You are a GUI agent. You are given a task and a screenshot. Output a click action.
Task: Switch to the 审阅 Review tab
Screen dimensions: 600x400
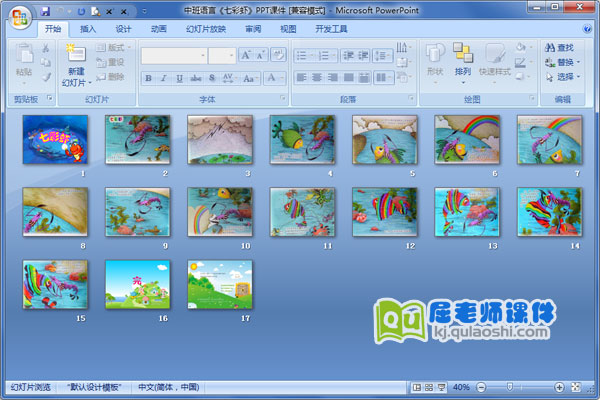click(x=253, y=29)
